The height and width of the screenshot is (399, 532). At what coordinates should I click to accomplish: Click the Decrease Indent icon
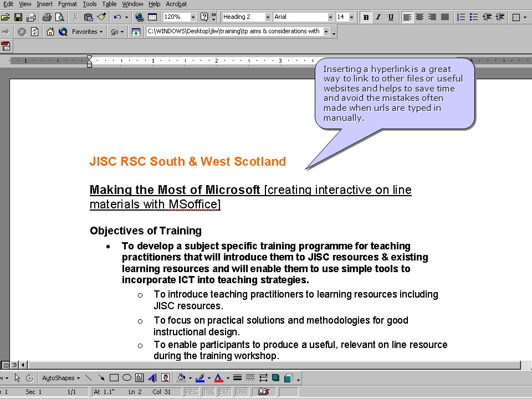pos(487,17)
